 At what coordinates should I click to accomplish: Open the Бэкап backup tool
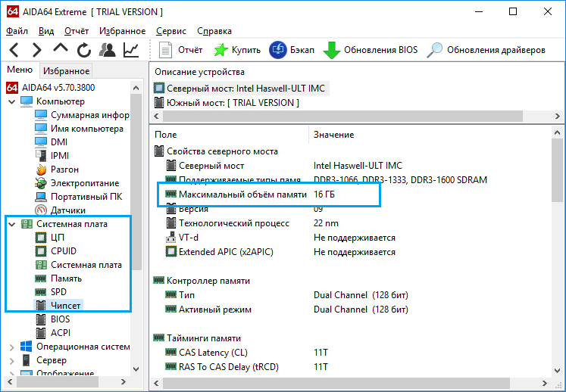pos(292,50)
